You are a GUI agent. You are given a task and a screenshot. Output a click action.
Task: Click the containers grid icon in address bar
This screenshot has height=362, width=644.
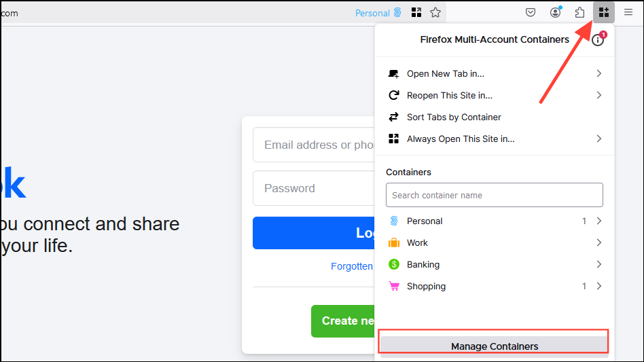(416, 12)
